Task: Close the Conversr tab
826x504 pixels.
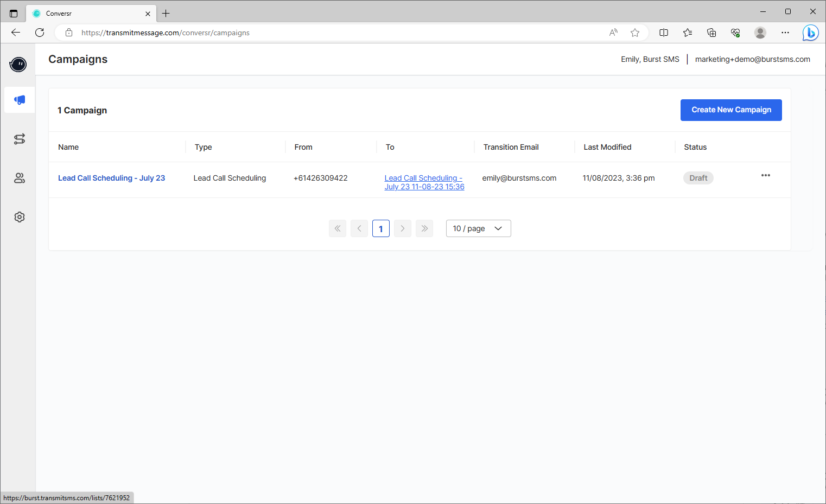Action: [148, 14]
